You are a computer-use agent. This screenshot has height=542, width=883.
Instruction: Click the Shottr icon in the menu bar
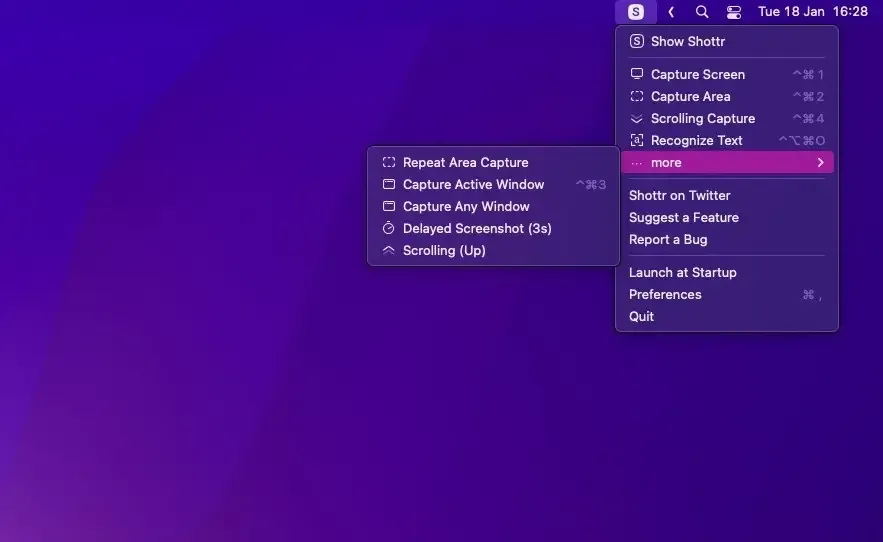click(636, 12)
